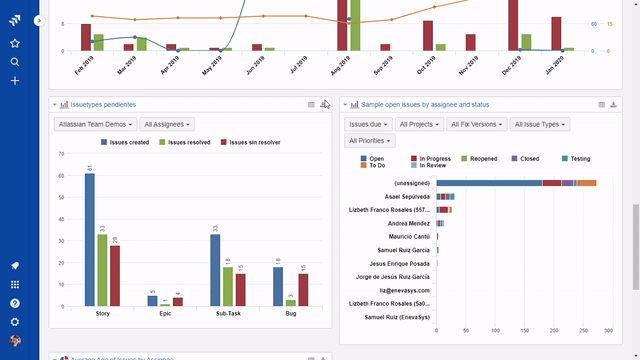Screen dimensions: 640x360
Task: Open Sample open issues by assignee and status
Action: pyautogui.click(x=425, y=104)
